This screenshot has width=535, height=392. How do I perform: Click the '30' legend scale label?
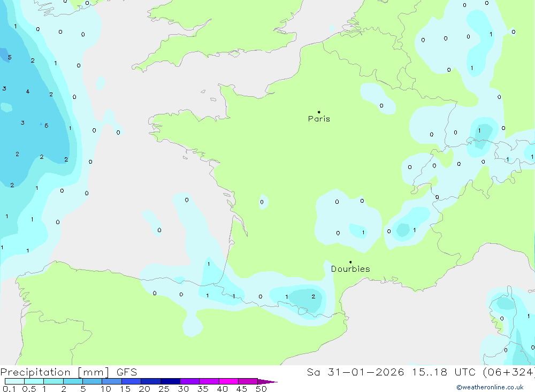tap(184, 389)
